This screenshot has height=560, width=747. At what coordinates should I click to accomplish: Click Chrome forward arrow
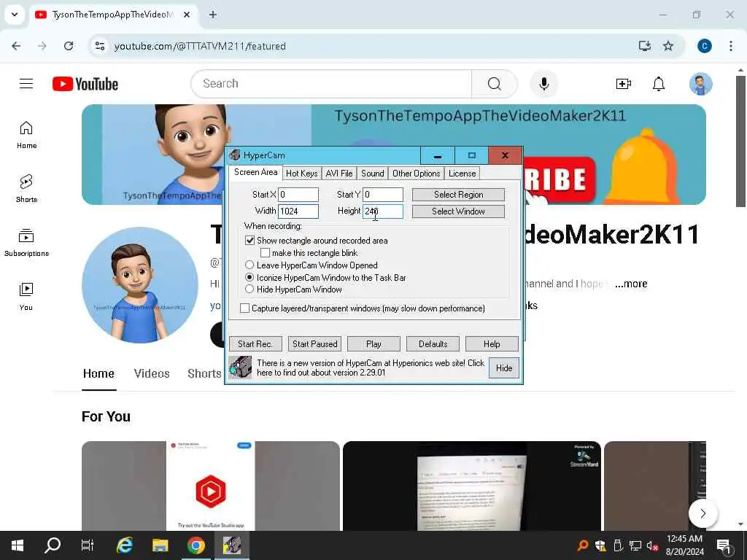(42, 46)
